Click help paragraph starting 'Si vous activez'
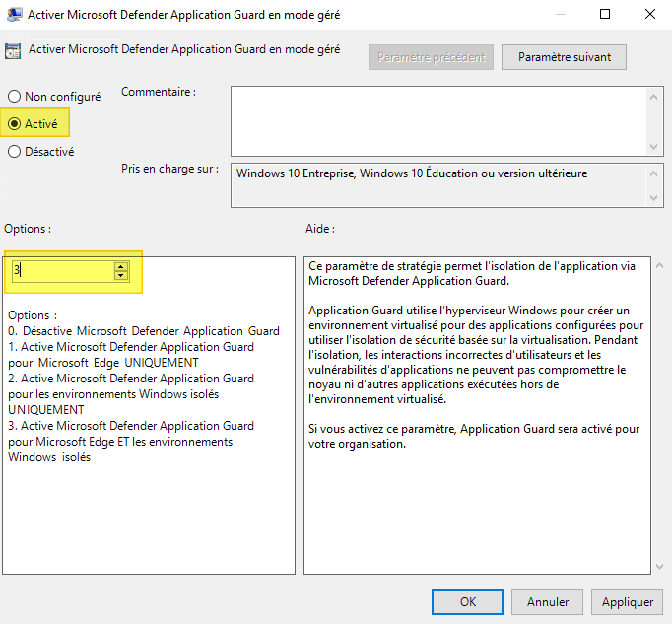Screen dimensions: 672x624 pos(474,436)
